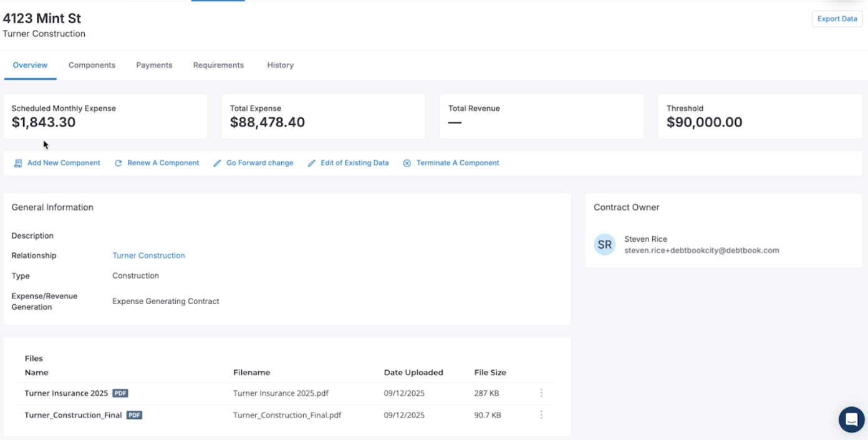
Task: Click the Threshold $90,000.00 summary card
Action: coord(759,116)
